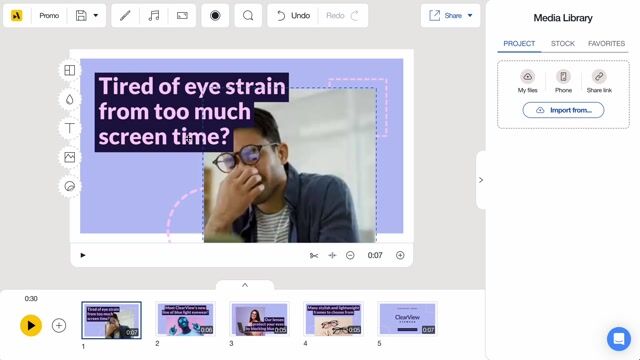The image size is (640, 360).
Task: Open the blue chat support bubble
Action: pos(619,339)
